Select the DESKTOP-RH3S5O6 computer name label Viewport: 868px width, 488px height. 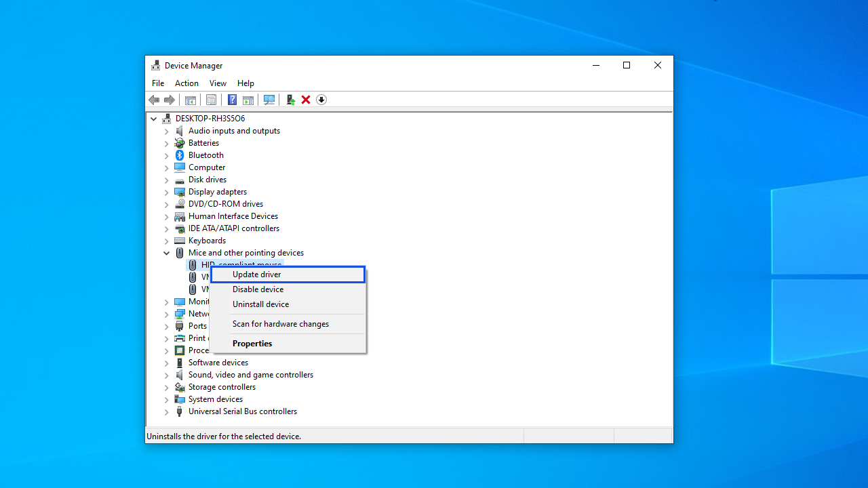tap(210, 119)
